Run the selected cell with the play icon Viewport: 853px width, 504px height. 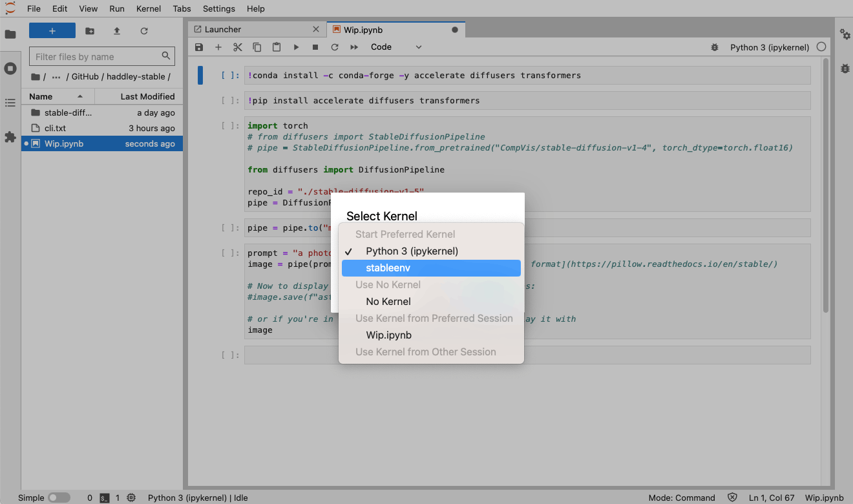(x=296, y=47)
